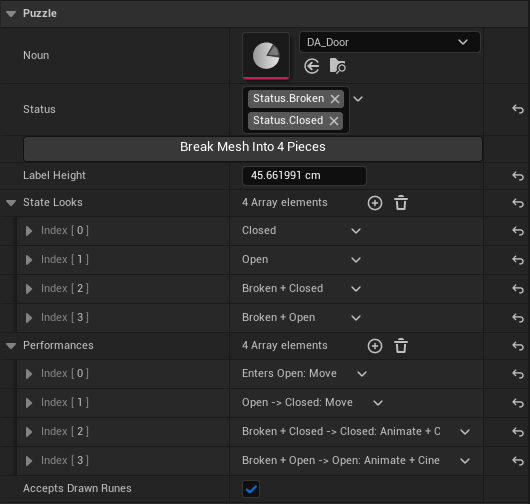Open options chevron for Broken + Closed look
This screenshot has height=504, width=530.
[356, 289]
